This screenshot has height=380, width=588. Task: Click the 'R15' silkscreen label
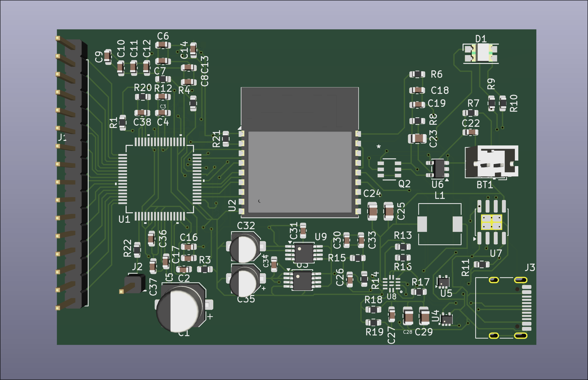[x=337, y=258]
